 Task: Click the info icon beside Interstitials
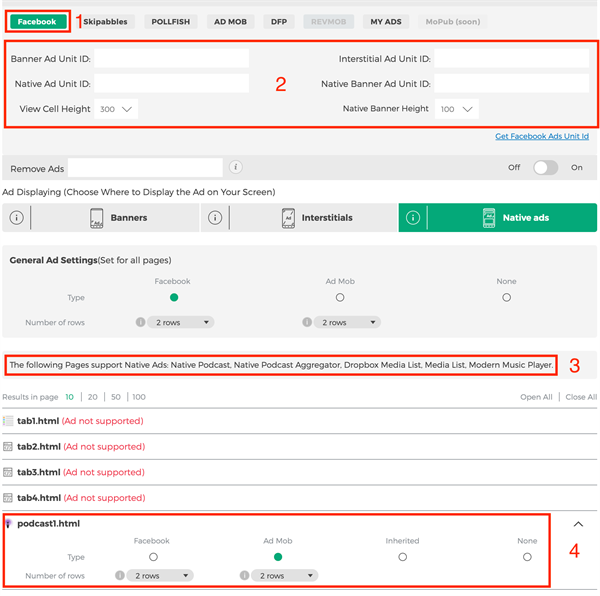(215, 218)
